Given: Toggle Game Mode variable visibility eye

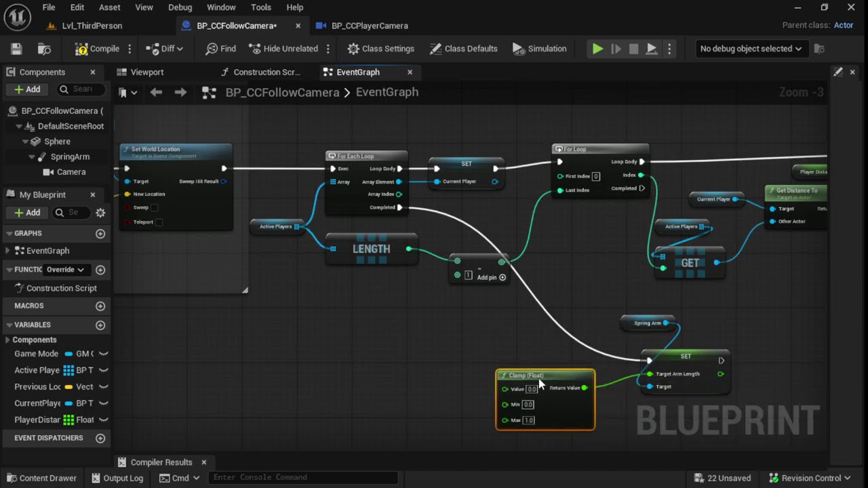Looking at the screenshot, I should 103,354.
